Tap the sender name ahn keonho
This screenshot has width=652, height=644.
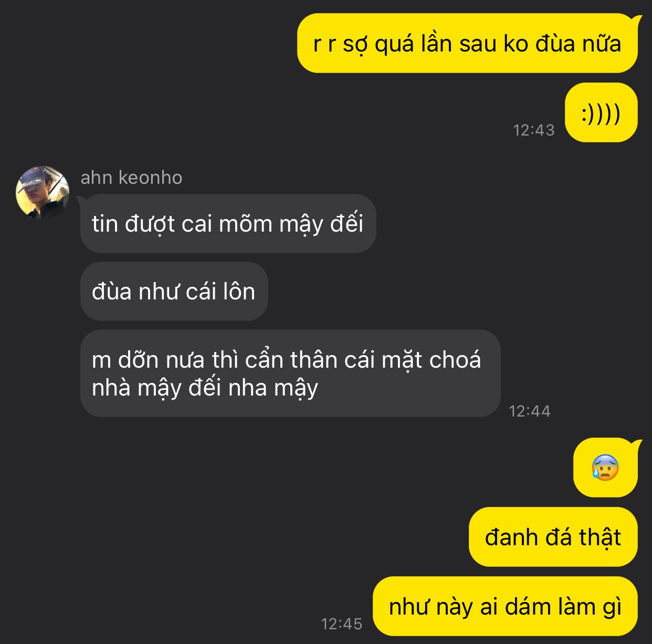tap(131, 178)
